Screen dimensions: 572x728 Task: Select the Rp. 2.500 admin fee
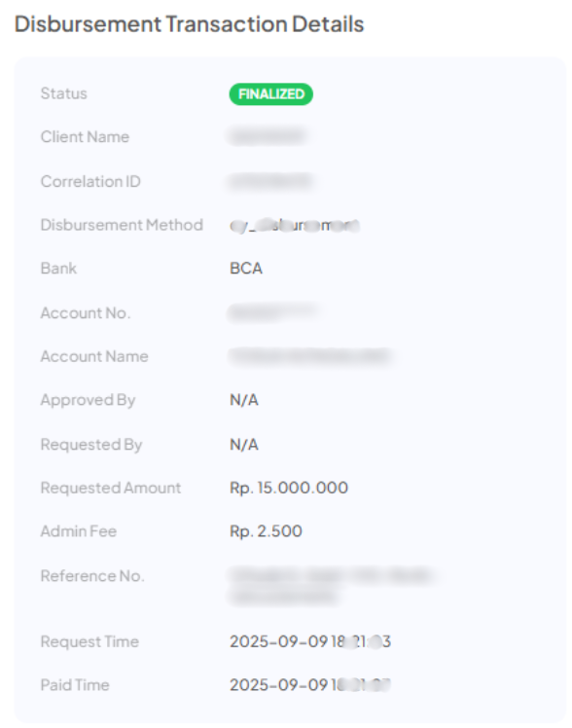(266, 530)
